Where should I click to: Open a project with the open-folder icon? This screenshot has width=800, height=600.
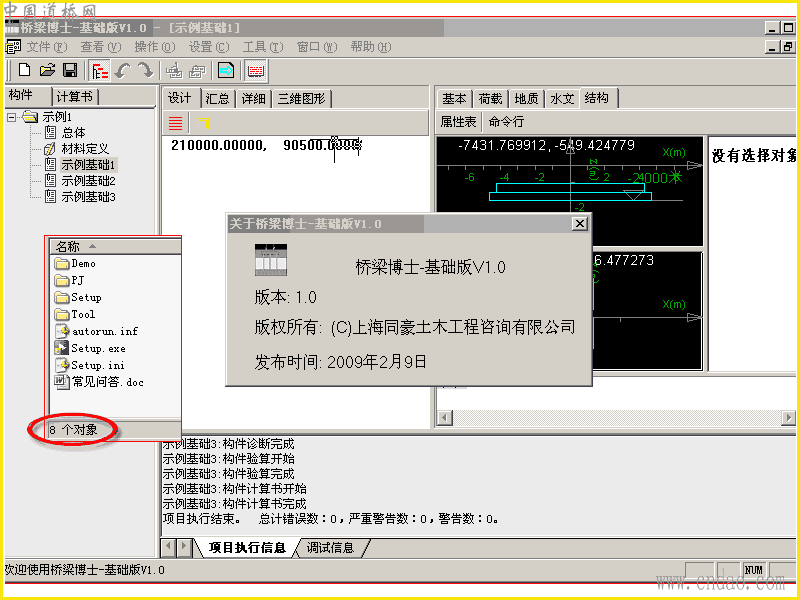[x=47, y=70]
